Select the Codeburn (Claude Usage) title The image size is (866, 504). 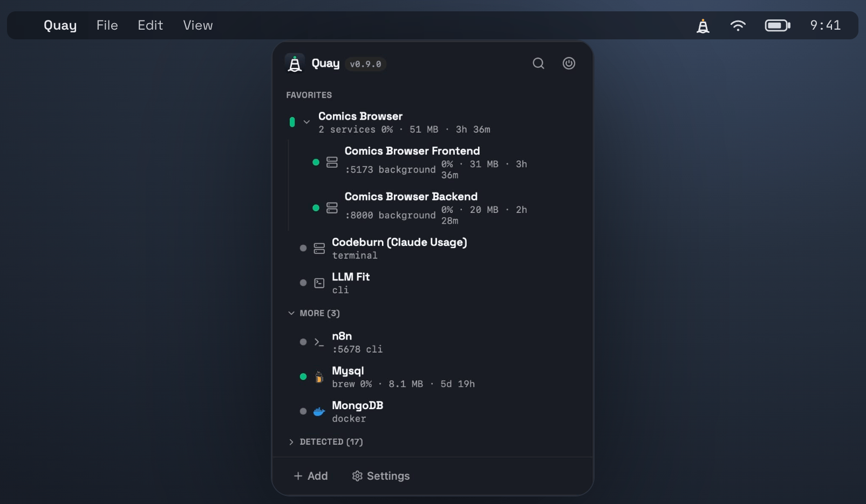pyautogui.click(x=399, y=243)
